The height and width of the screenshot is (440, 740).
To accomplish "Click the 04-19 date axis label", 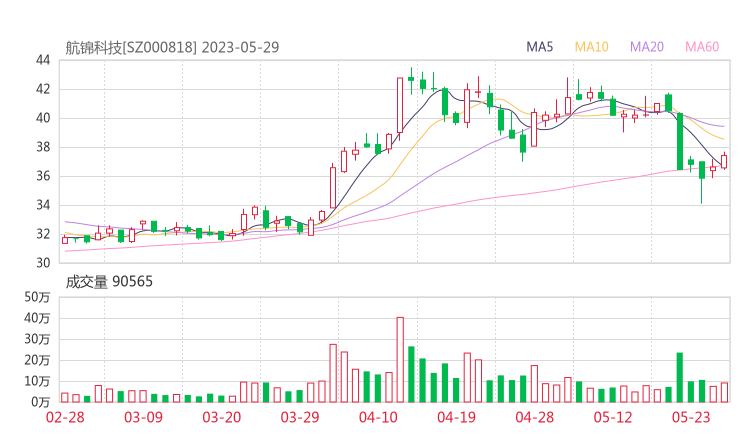I will pyautogui.click(x=456, y=417).
